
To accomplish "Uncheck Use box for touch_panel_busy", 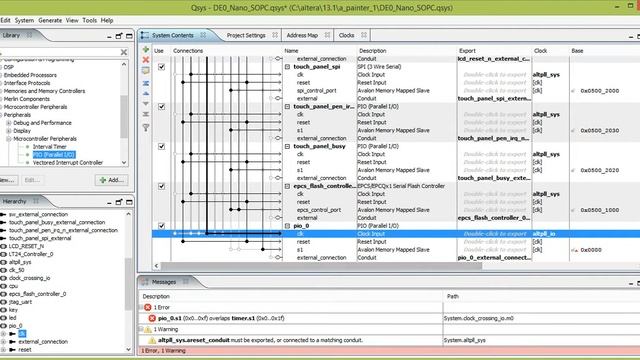I will click(x=162, y=146).
